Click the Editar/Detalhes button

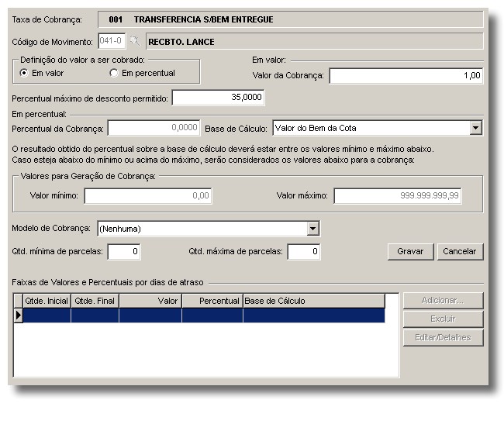[443, 337]
